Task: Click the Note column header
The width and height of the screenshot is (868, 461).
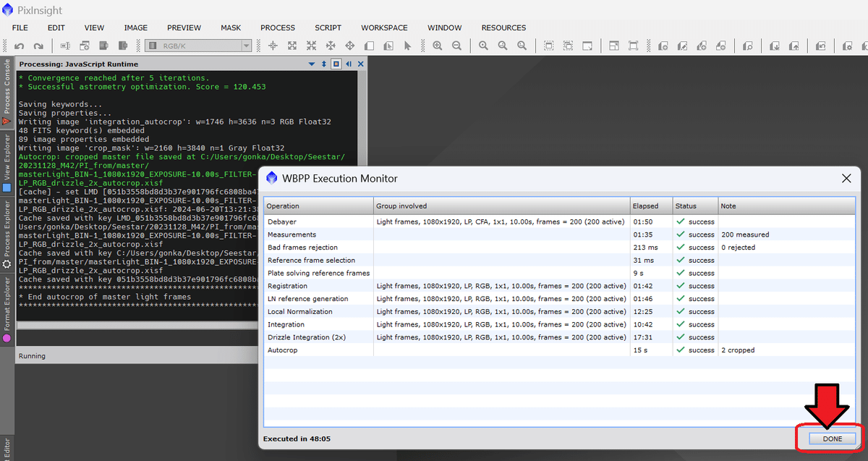Action: point(786,206)
